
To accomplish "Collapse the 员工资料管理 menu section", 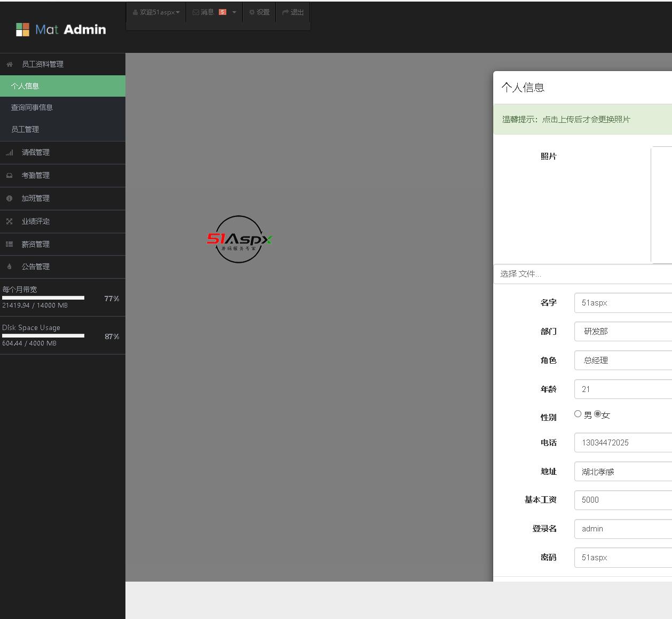I will (x=62, y=64).
